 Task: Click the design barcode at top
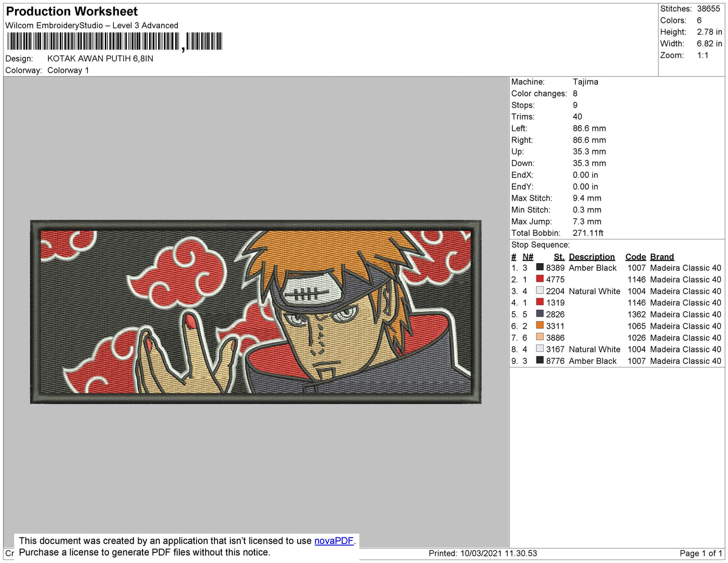pos(114,41)
